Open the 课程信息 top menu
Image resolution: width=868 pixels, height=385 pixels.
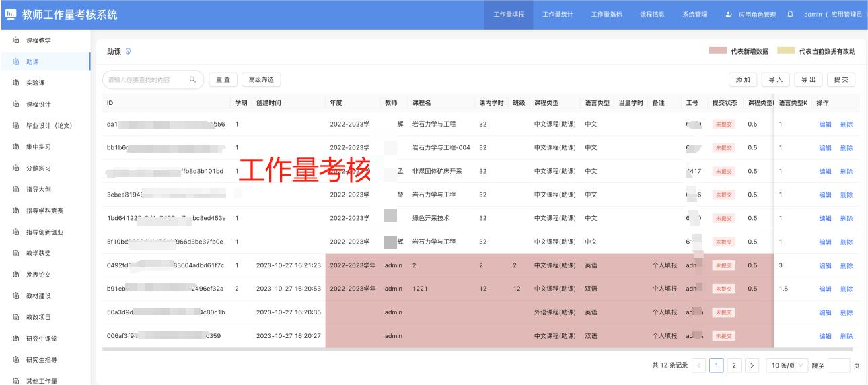(x=652, y=15)
